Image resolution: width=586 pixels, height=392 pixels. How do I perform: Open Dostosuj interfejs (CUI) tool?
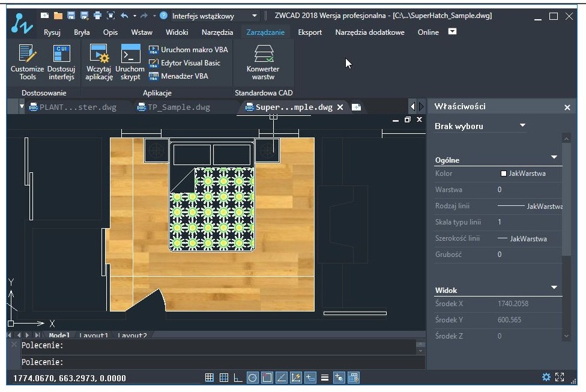[x=61, y=62]
